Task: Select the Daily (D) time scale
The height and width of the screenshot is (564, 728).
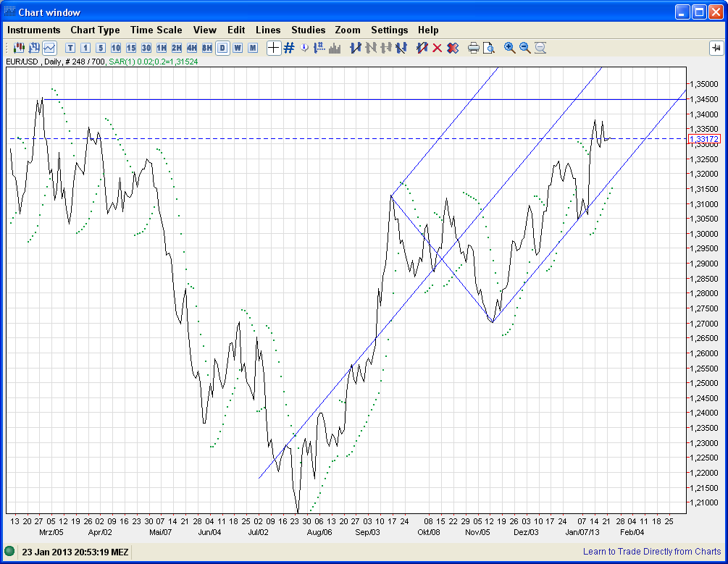Action: tap(222, 48)
